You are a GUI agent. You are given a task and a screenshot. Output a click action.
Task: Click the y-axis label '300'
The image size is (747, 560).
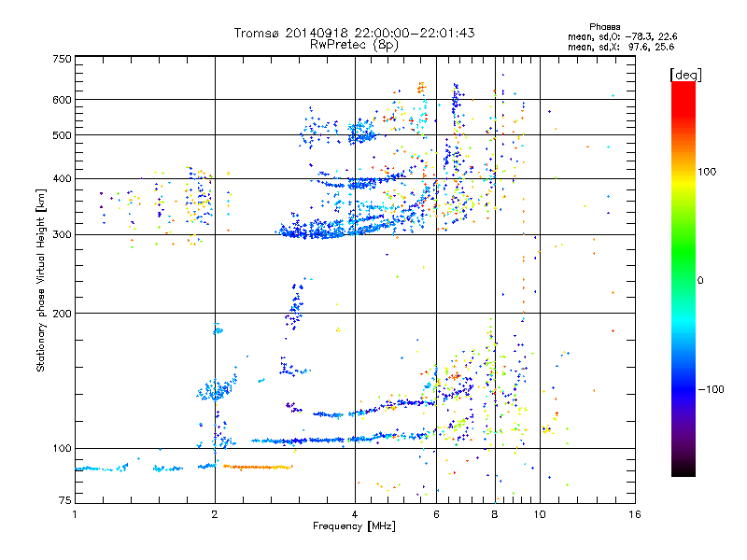[62, 235]
